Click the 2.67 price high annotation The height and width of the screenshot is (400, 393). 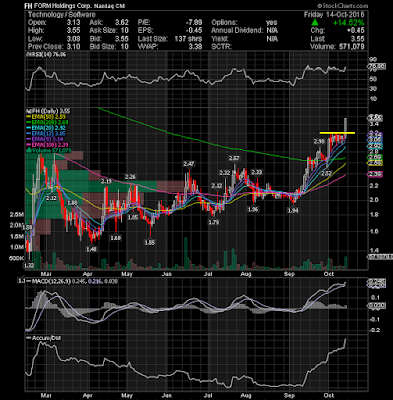pos(234,158)
